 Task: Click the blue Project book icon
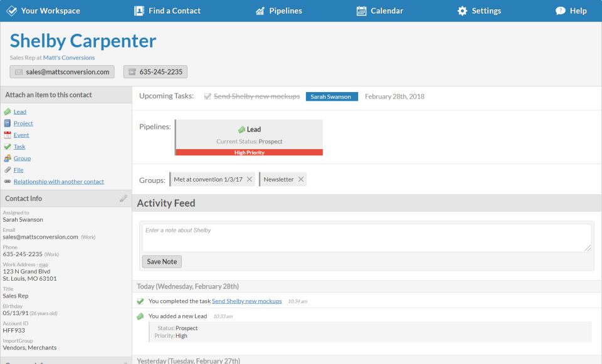click(8, 123)
